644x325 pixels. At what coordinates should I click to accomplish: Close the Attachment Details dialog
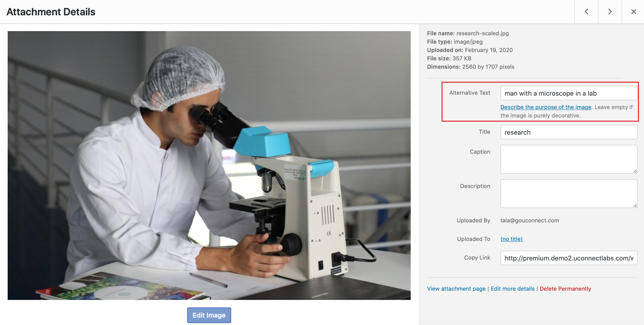[x=633, y=12]
